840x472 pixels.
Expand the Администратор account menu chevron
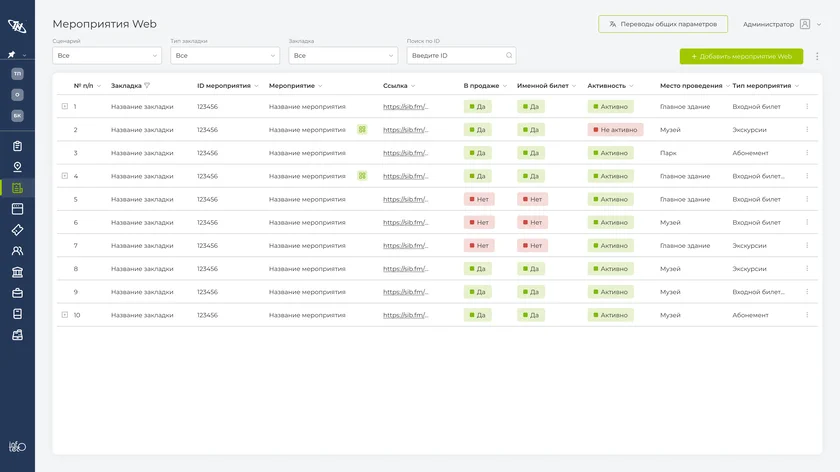819,24
